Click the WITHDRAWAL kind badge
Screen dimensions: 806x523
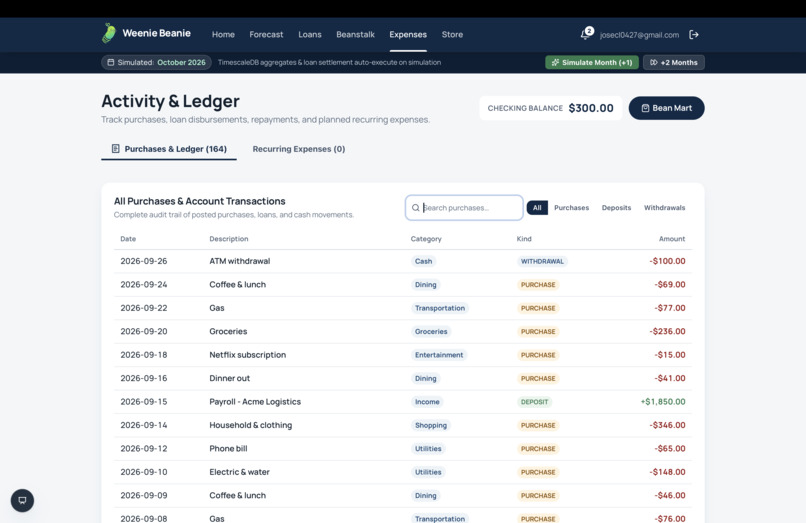[542, 261]
